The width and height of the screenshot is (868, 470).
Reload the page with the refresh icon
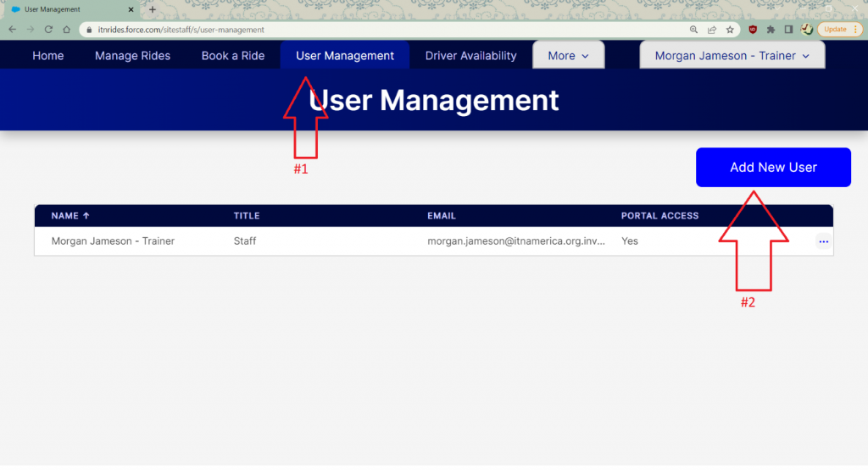pyautogui.click(x=48, y=29)
